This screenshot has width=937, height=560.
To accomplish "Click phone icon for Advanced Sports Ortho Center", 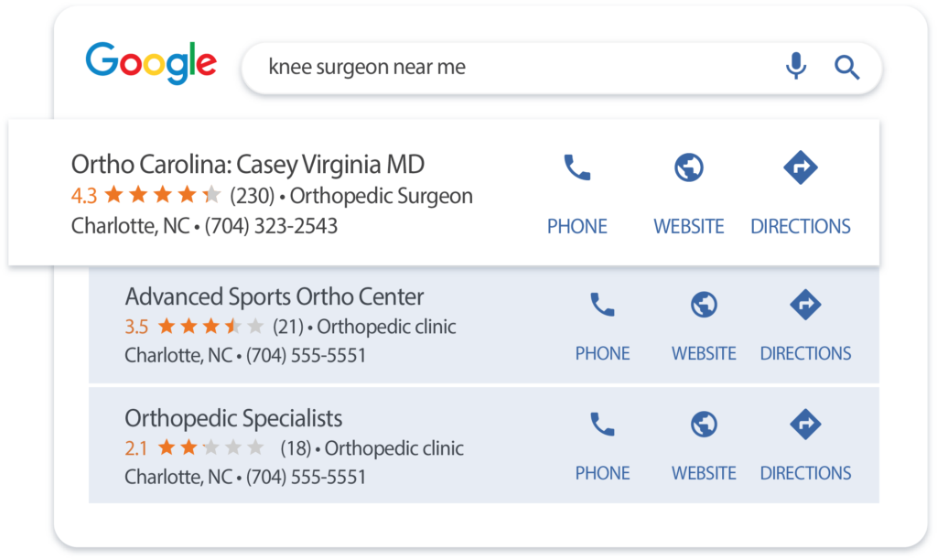I will pos(602,305).
